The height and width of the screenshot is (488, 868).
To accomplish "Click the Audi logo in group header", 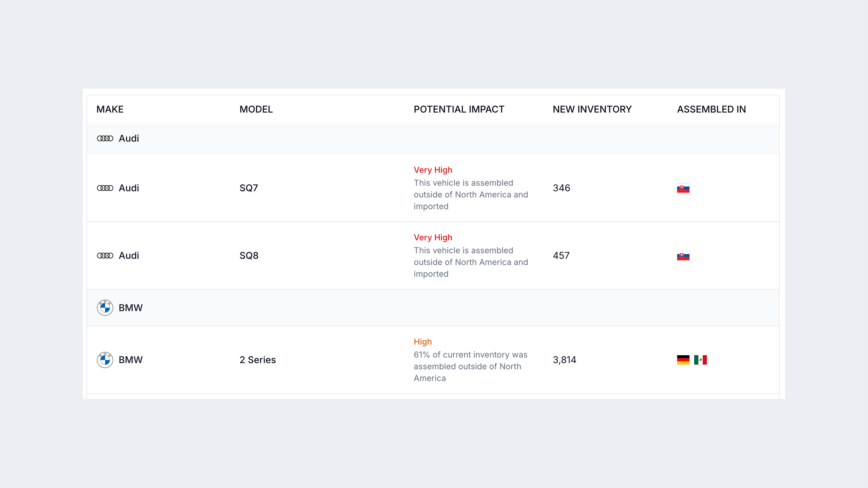I will [x=105, y=138].
